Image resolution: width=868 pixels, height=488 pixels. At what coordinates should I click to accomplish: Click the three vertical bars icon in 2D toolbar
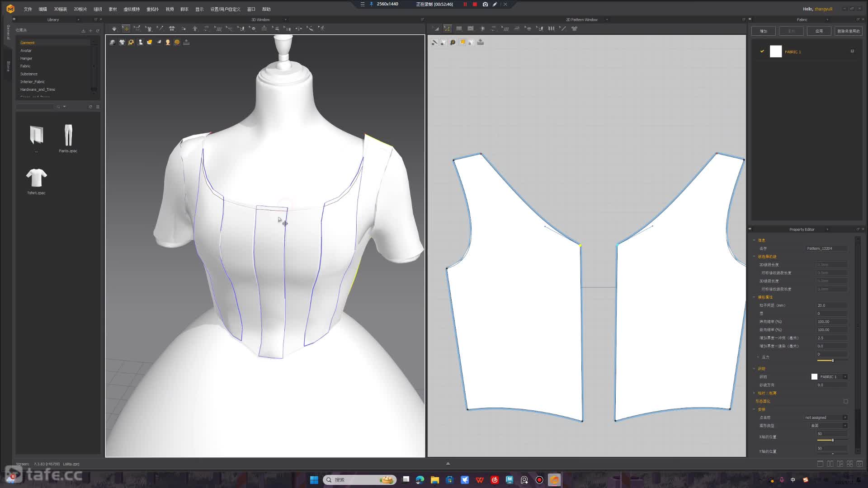(x=551, y=28)
